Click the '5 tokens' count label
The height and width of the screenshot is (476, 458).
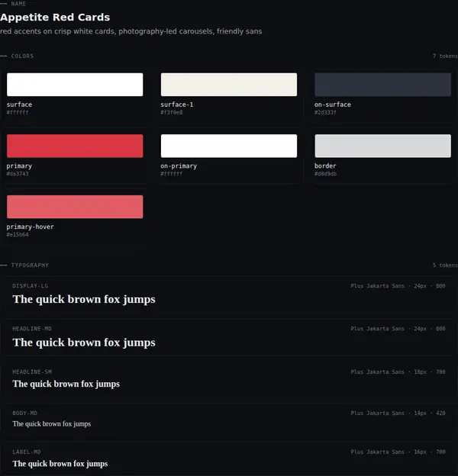[x=445, y=265]
